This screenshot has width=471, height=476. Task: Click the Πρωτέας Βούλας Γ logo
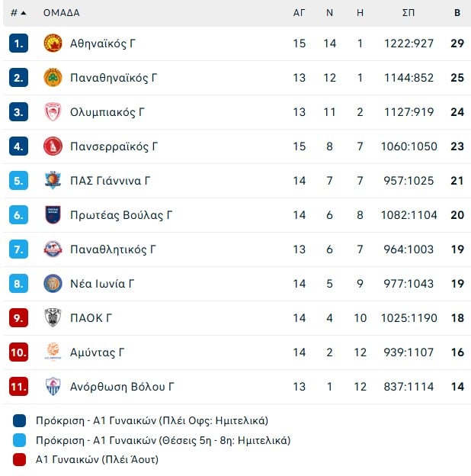(x=53, y=215)
